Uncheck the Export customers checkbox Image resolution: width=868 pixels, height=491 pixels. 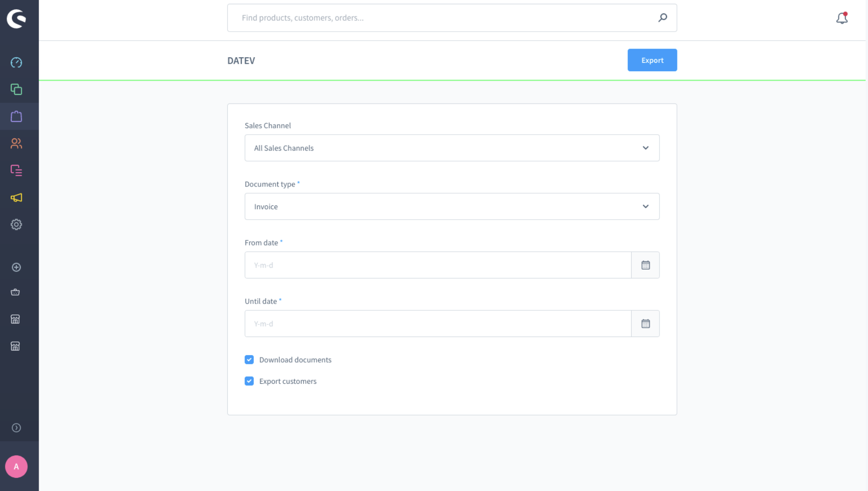pos(249,381)
